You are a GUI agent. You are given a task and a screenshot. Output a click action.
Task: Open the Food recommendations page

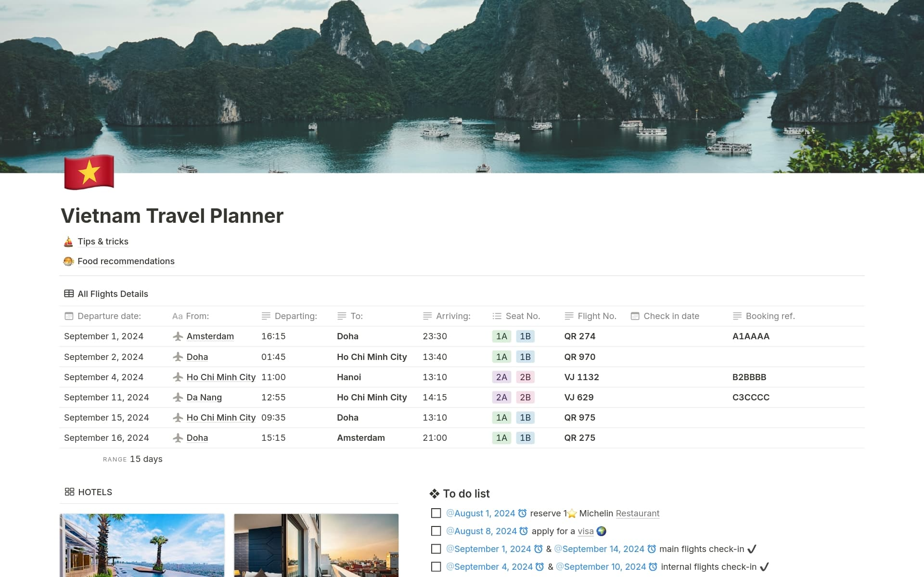(126, 261)
